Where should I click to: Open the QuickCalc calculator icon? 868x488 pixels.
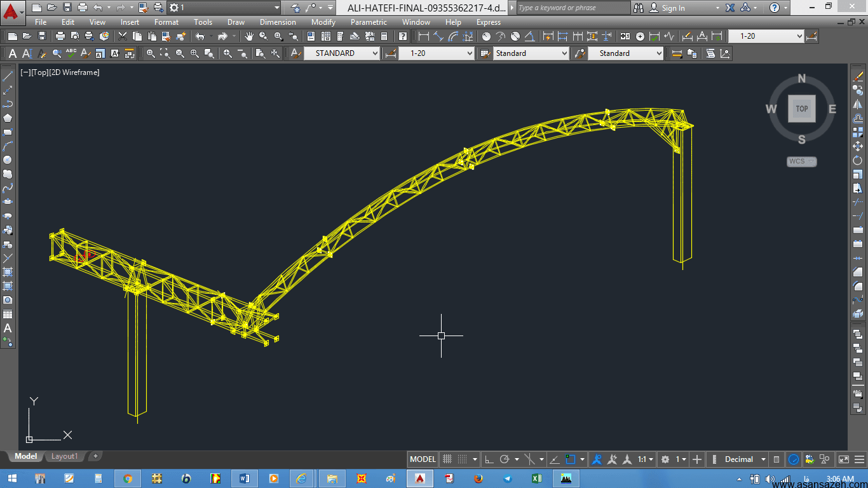point(384,36)
